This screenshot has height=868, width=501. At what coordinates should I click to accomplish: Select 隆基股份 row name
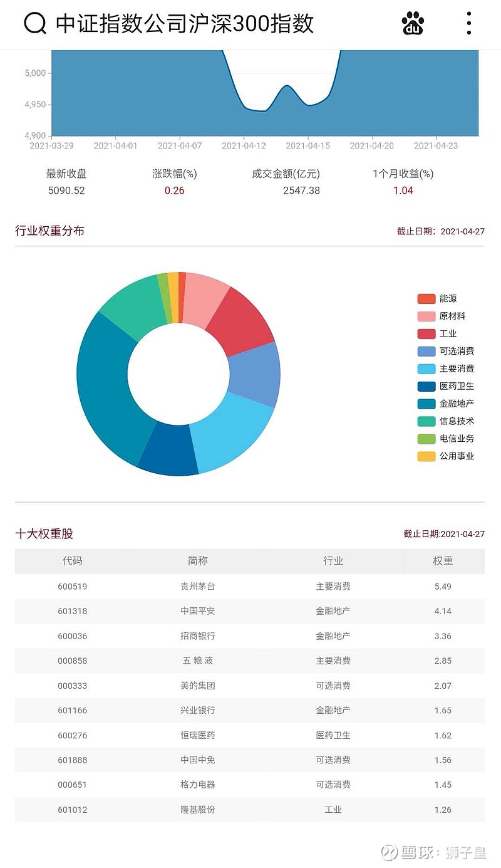click(x=197, y=810)
